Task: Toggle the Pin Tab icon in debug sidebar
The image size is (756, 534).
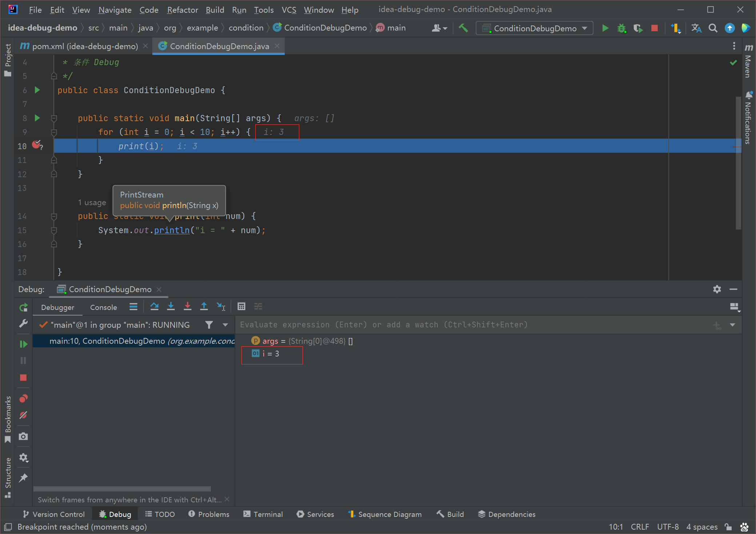Action: (23, 478)
